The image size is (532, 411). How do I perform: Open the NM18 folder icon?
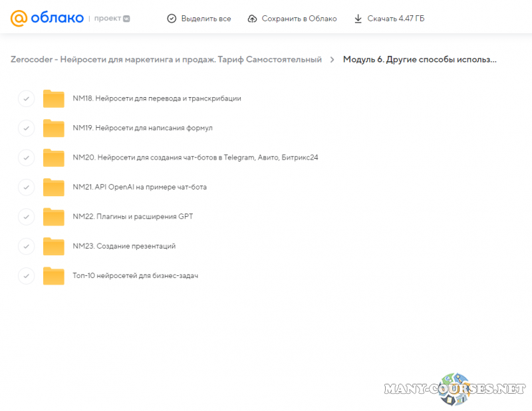click(x=53, y=98)
